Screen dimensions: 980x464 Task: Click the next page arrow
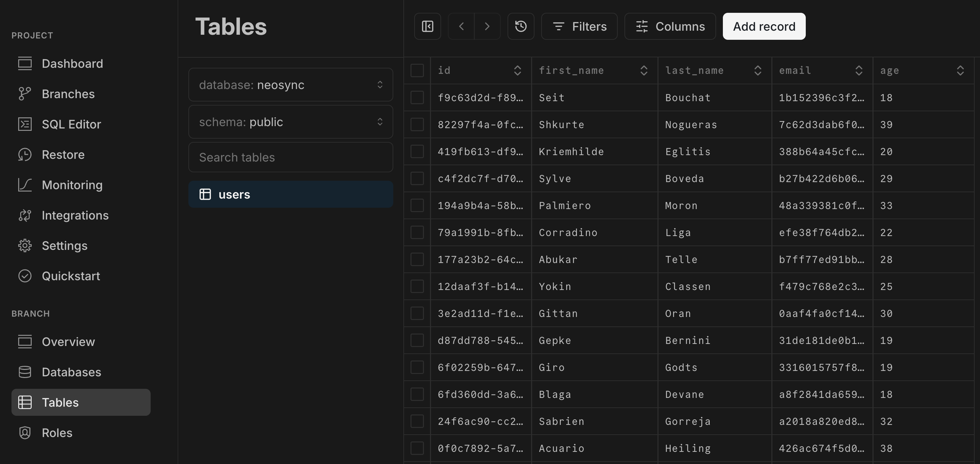[x=487, y=26]
